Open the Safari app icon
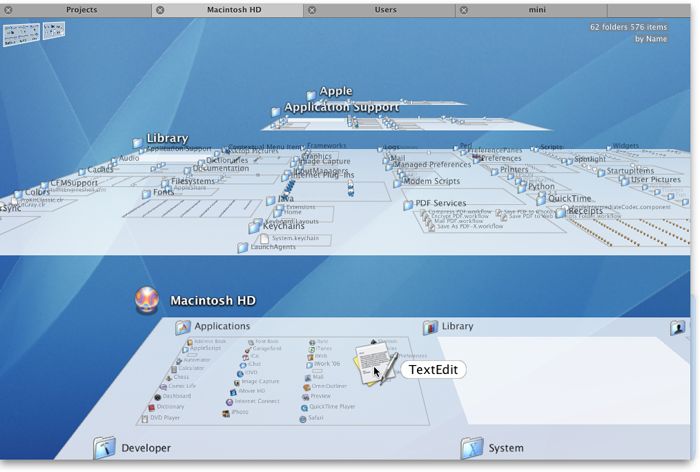 pyautogui.click(x=302, y=418)
